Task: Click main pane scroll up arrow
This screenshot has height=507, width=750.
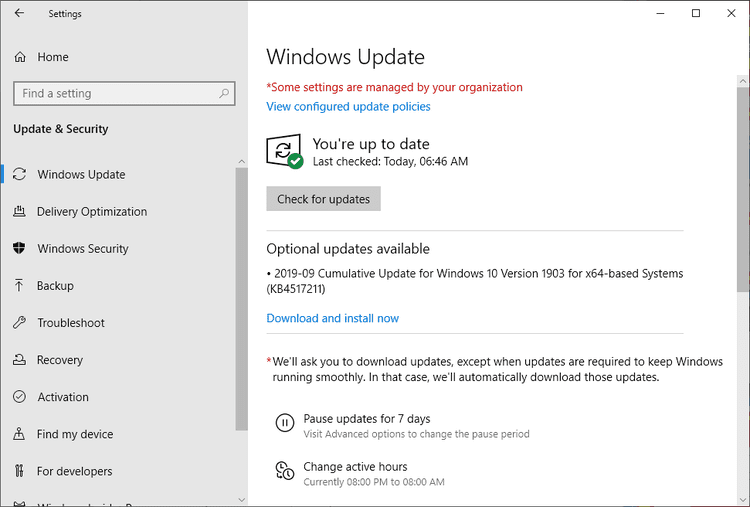Action: pyautogui.click(x=743, y=81)
